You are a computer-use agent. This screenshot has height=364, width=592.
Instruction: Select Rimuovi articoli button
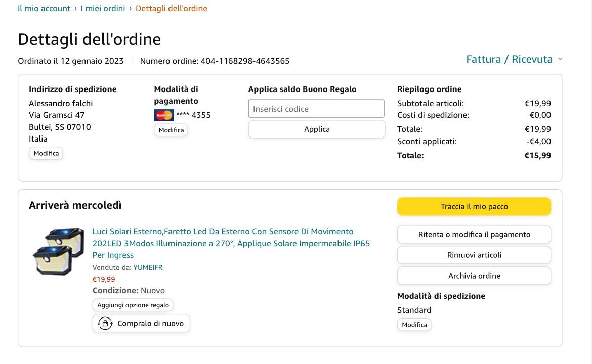[x=474, y=255]
